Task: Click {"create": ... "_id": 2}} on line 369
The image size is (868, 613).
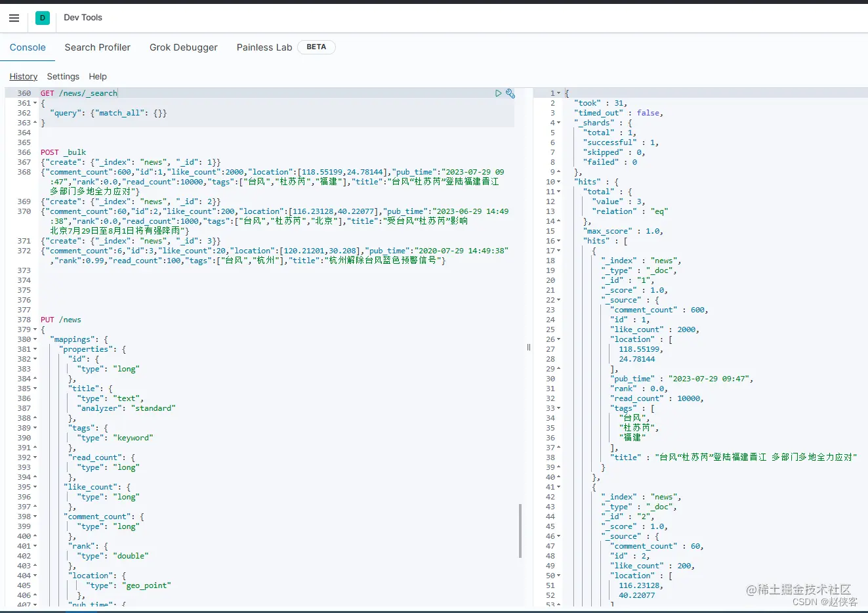Action: (131, 201)
